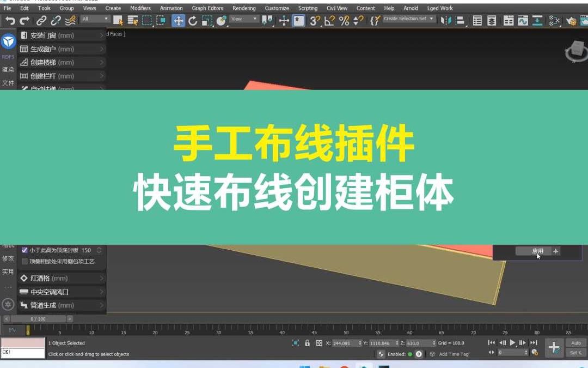This screenshot has width=588, height=368.
Task: Open Select by Name list
Action: (x=132, y=21)
